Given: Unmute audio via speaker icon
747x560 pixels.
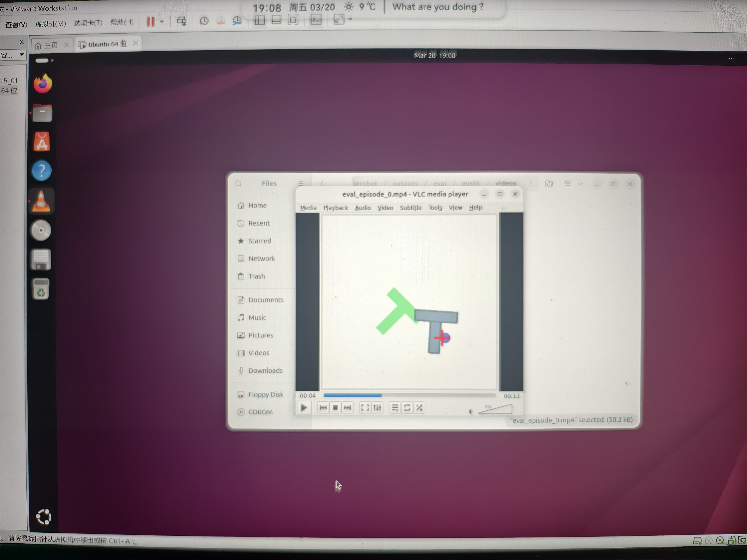Looking at the screenshot, I should (470, 411).
